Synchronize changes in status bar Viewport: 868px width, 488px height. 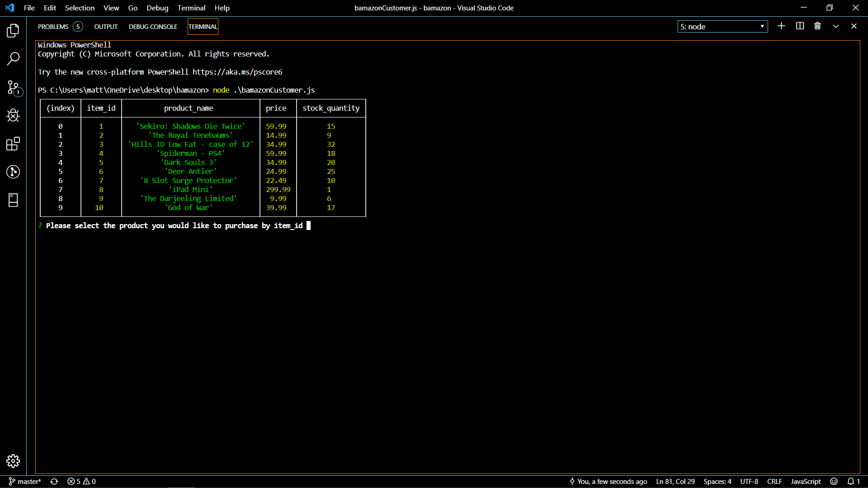pos(54,482)
